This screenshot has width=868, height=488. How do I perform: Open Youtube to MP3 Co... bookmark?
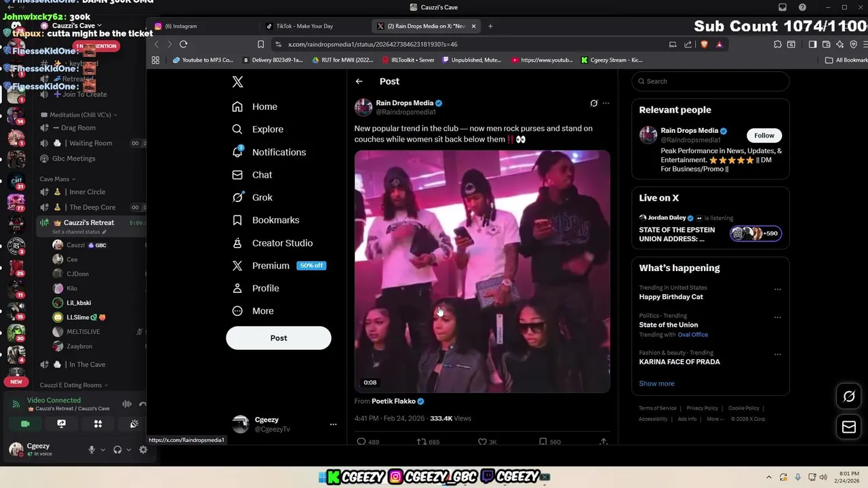point(203,60)
